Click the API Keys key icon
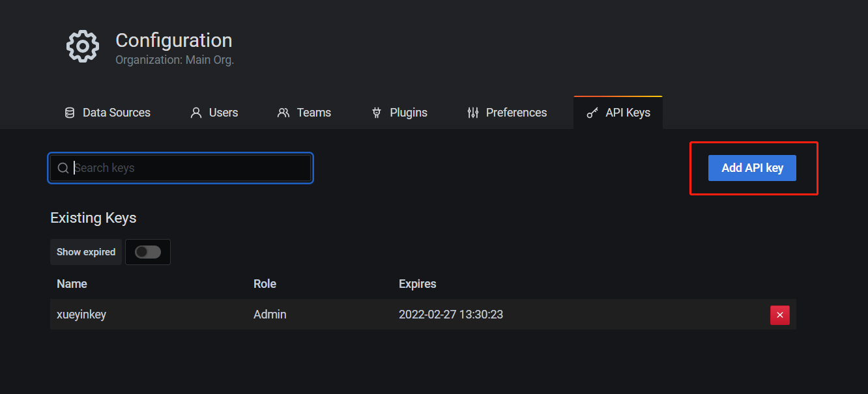The image size is (868, 394). 592,112
